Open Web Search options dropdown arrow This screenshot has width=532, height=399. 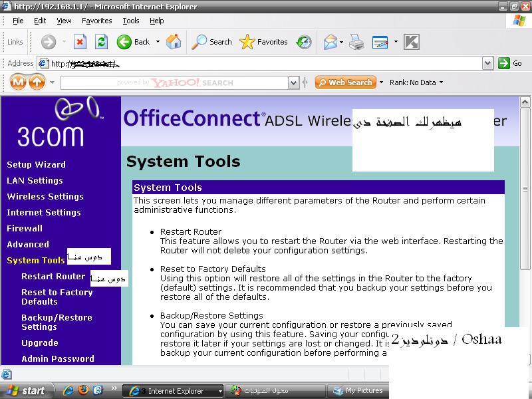(381, 82)
